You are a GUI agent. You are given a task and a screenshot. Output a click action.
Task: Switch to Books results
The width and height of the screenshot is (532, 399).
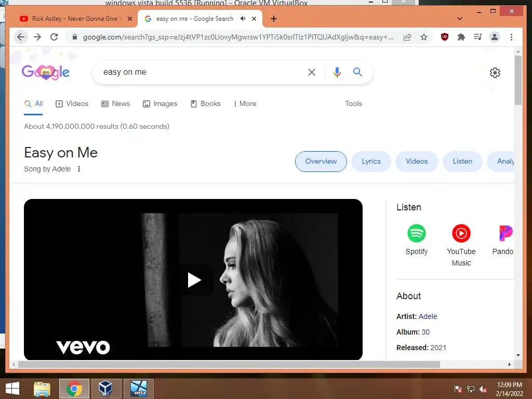tap(206, 104)
